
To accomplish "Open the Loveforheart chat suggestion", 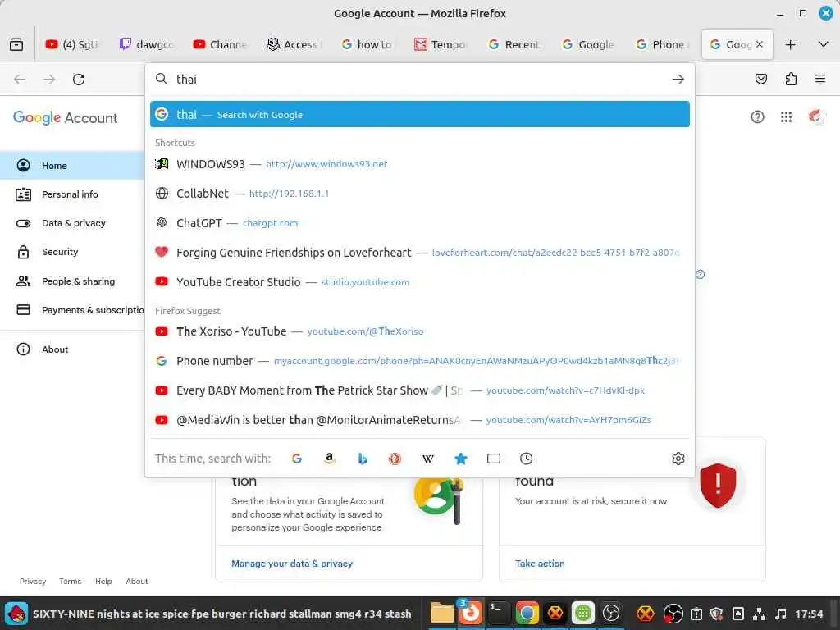I will point(420,253).
